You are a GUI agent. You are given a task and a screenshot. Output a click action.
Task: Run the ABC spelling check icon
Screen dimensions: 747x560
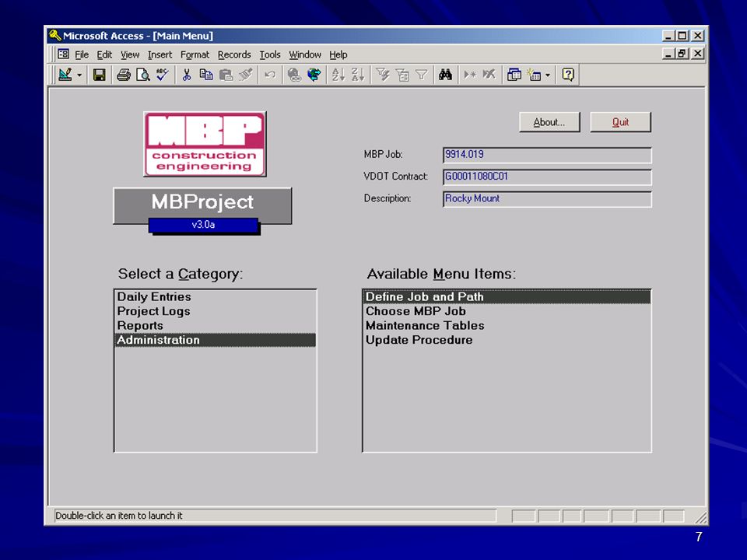(162, 75)
